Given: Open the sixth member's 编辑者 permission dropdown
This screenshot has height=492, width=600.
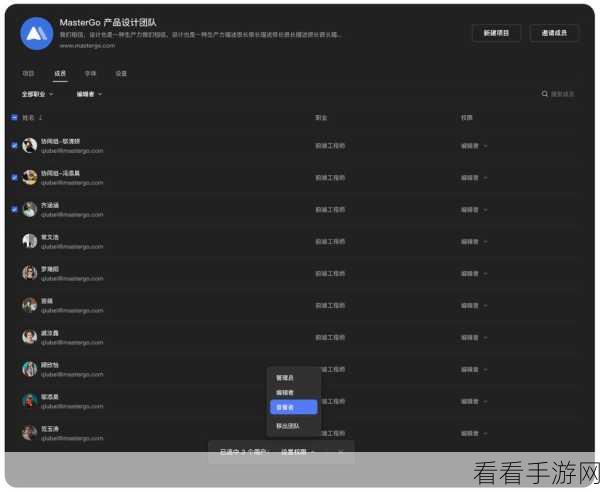Looking at the screenshot, I should pyautogui.click(x=474, y=306).
